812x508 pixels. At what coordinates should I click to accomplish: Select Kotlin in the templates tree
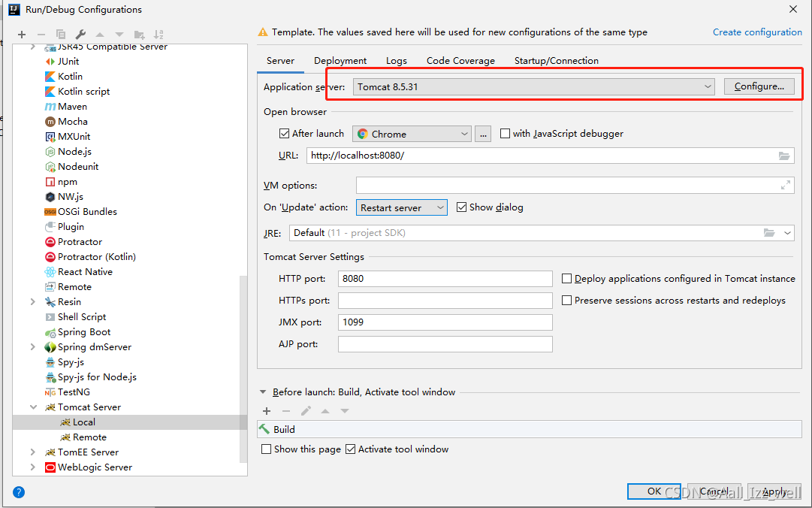click(x=70, y=76)
